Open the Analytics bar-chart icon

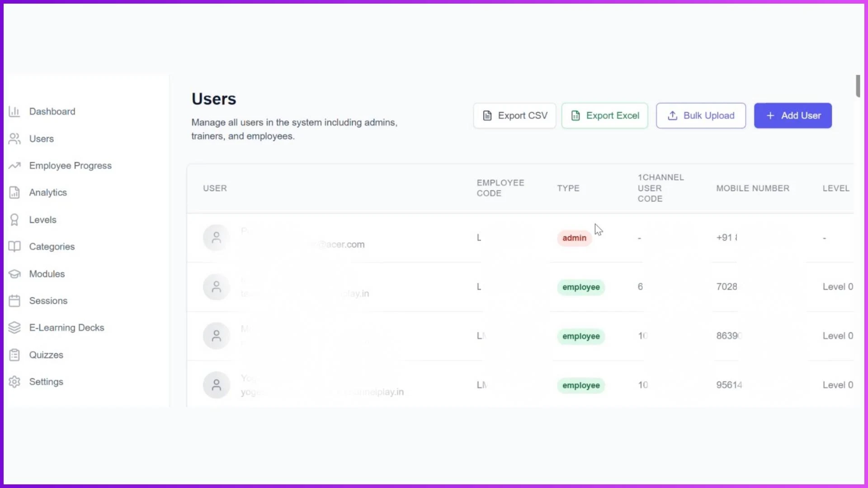pyautogui.click(x=14, y=192)
